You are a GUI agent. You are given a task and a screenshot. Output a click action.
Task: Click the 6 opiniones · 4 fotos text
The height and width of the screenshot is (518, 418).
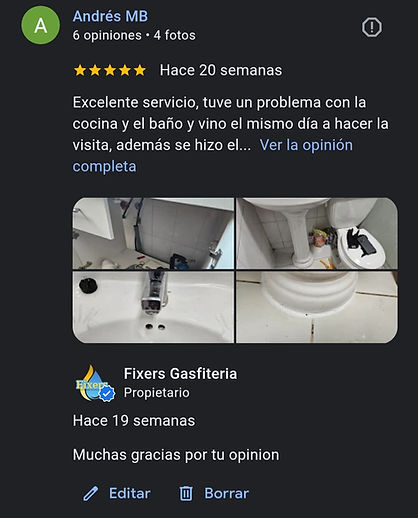[134, 35]
